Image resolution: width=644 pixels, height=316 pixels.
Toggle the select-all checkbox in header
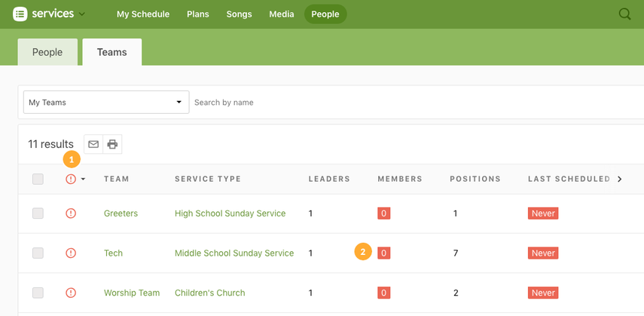[38, 179]
